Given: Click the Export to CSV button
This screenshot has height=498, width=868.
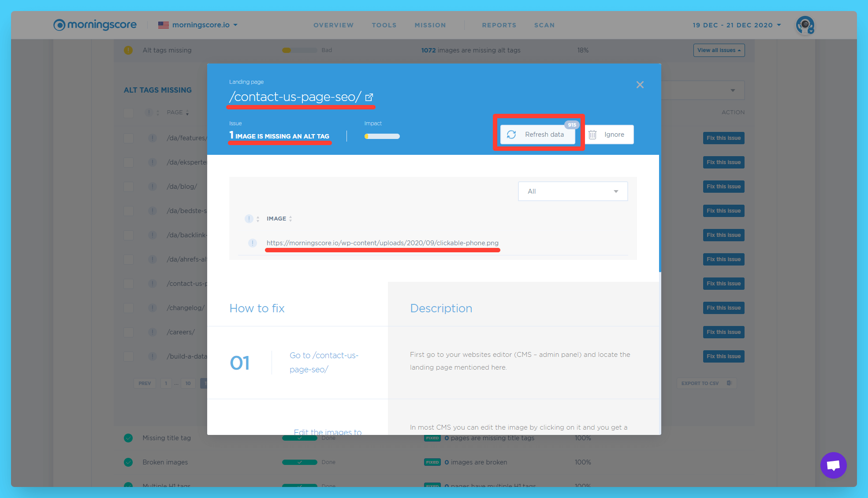Looking at the screenshot, I should (706, 383).
